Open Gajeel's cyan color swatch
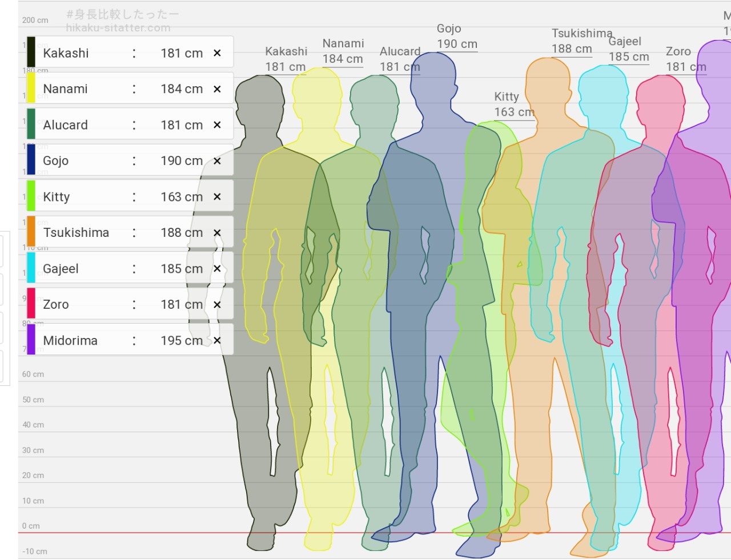The image size is (731, 560). (31, 268)
